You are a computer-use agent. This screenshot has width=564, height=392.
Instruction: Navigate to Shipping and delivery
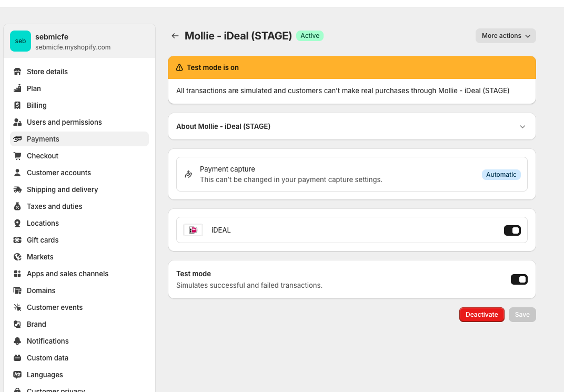79,189
